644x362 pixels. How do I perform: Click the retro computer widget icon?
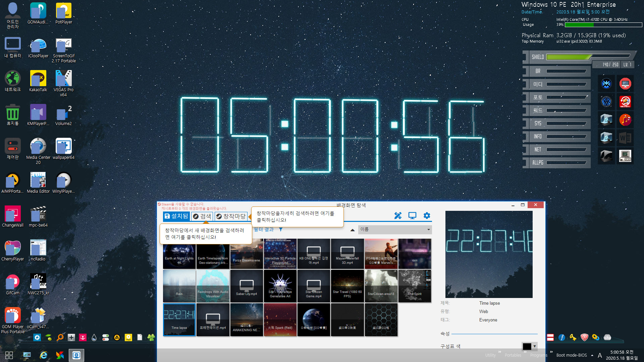click(x=625, y=156)
